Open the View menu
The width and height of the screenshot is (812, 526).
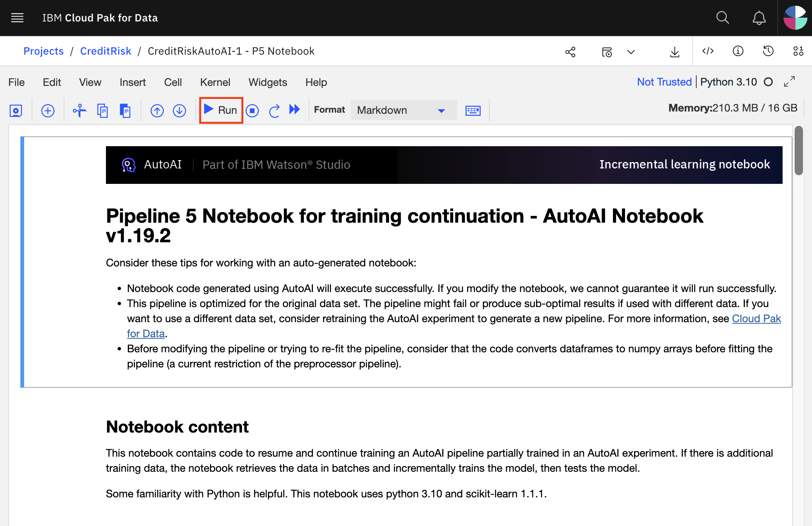[90, 82]
